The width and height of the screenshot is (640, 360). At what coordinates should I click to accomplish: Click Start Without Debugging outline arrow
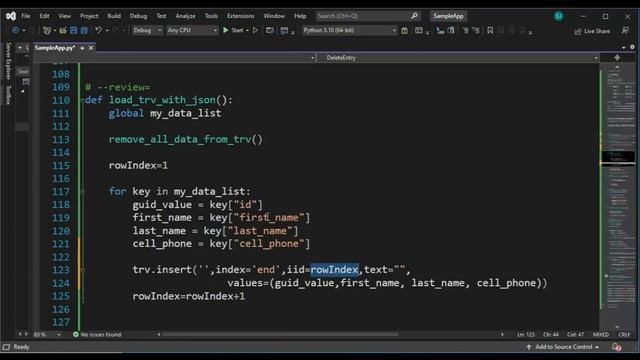256,30
